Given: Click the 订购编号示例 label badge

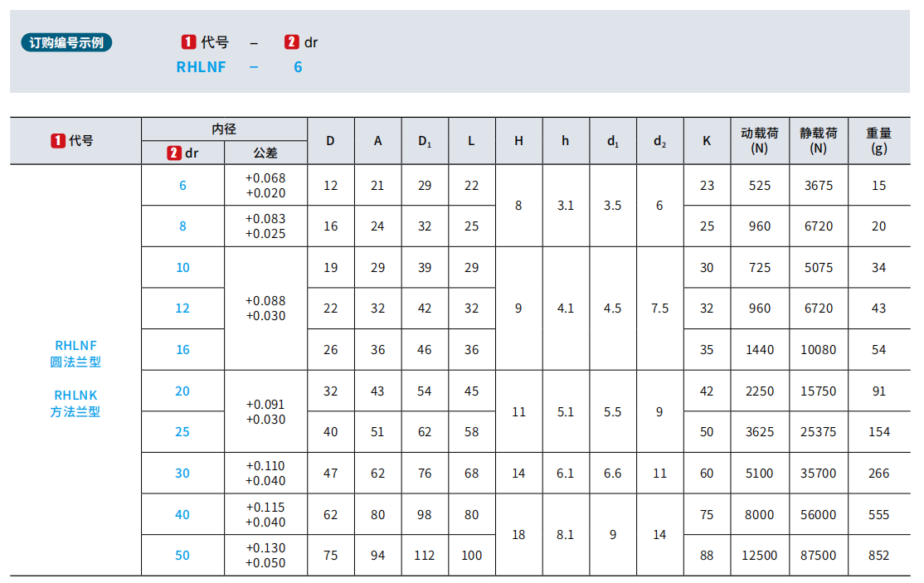Looking at the screenshot, I should 66,43.
